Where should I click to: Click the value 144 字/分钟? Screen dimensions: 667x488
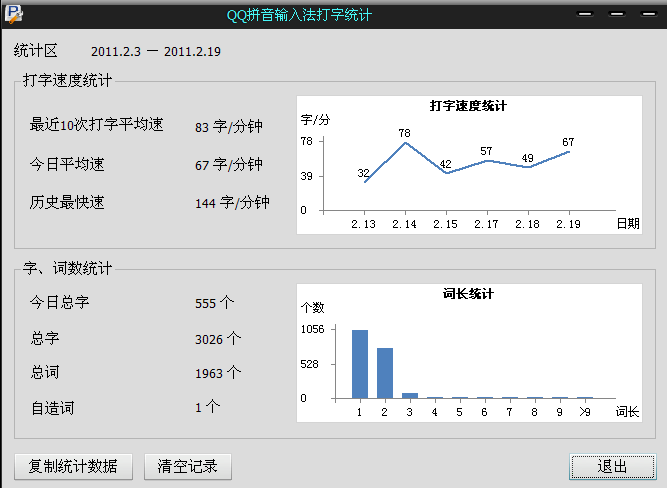[x=232, y=203]
